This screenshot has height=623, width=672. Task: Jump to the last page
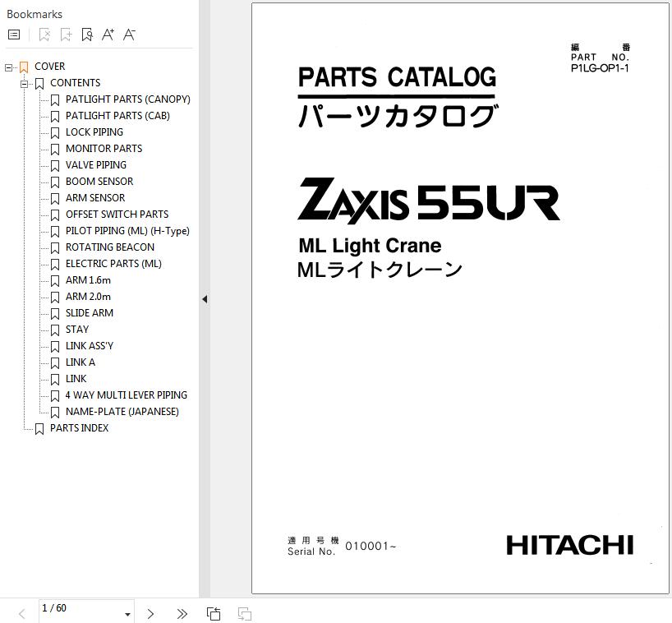click(182, 614)
